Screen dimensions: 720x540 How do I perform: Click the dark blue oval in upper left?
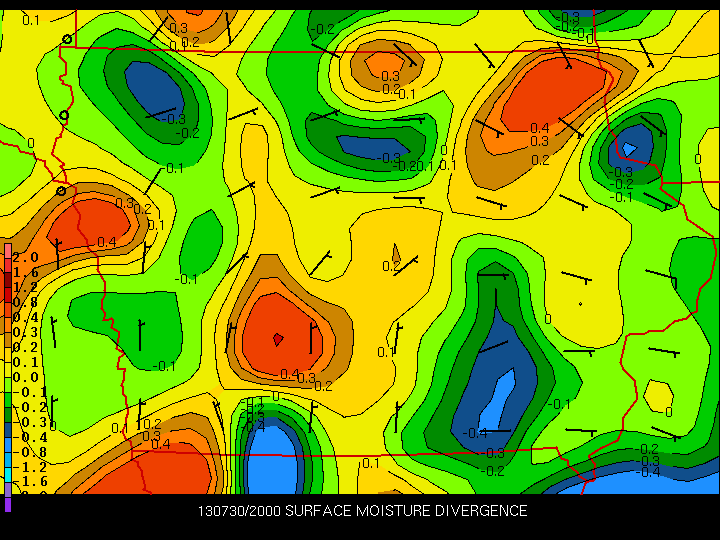(154, 88)
